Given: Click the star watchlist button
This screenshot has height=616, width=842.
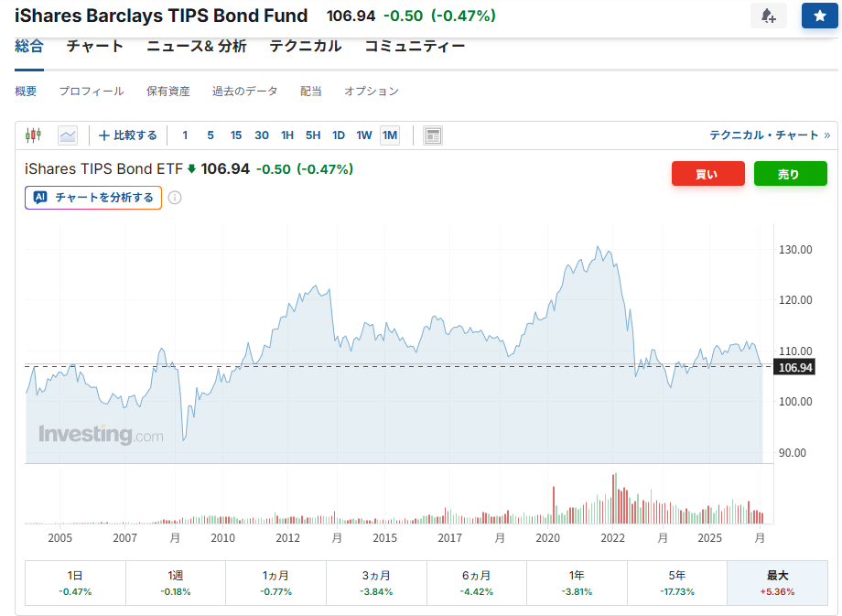Looking at the screenshot, I should coord(819,16).
